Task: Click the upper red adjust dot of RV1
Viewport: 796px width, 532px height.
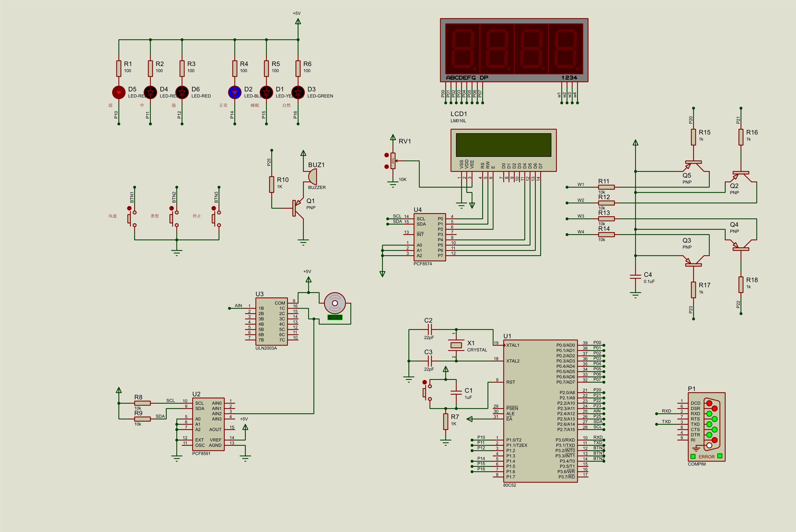Action: [386, 155]
